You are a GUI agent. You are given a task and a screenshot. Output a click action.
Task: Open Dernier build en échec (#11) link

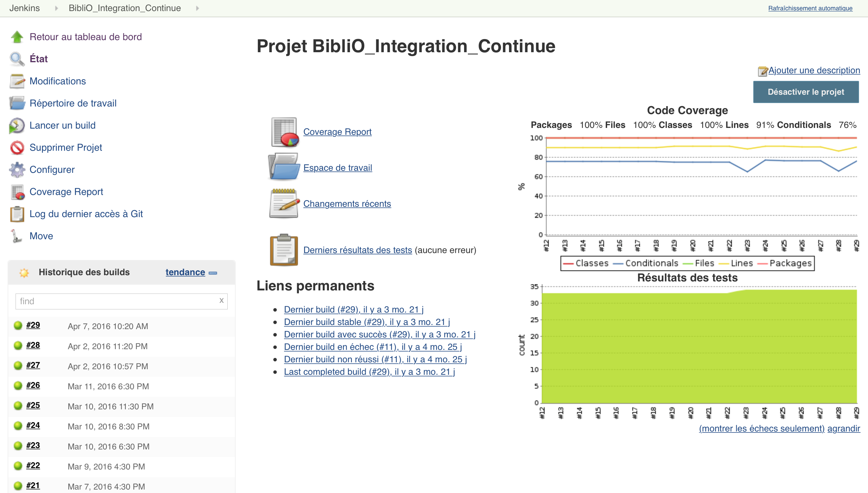tap(373, 347)
